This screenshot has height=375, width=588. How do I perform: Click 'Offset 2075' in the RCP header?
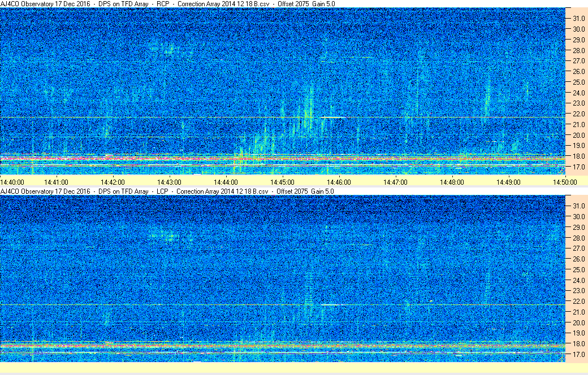tap(293, 4)
